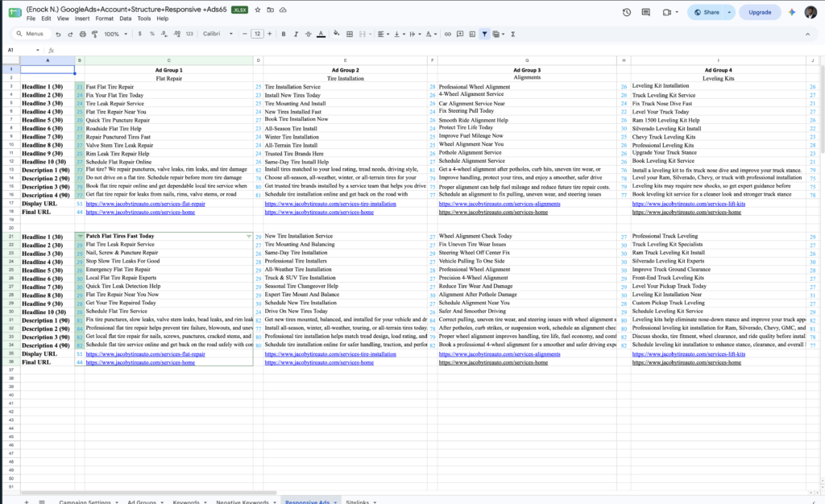The width and height of the screenshot is (825, 504).
Task: Show all comments panel
Action: point(645,12)
